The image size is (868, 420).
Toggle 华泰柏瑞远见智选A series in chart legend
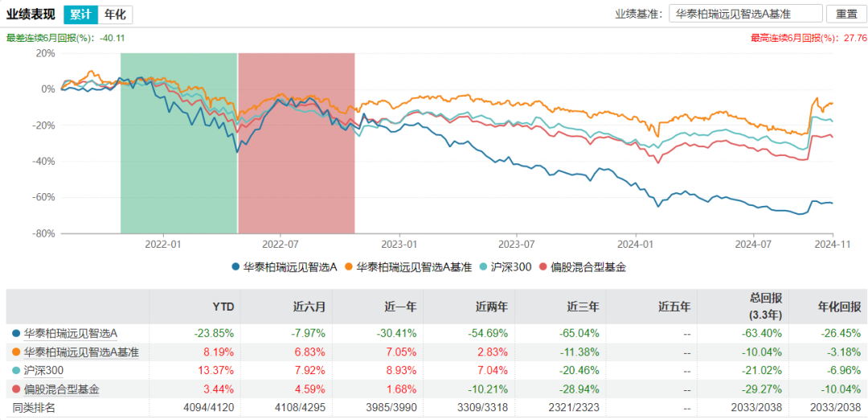coord(286,267)
